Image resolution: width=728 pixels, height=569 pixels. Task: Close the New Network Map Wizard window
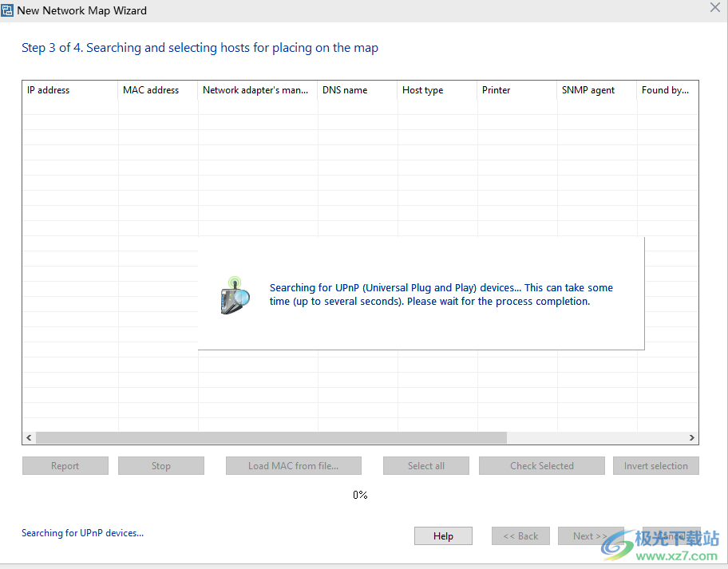(715, 7)
